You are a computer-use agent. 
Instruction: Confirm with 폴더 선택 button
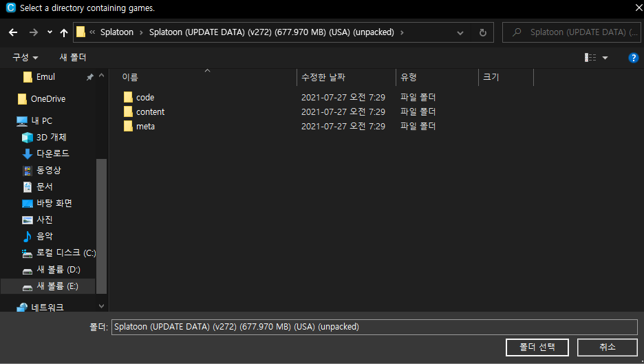(537, 347)
